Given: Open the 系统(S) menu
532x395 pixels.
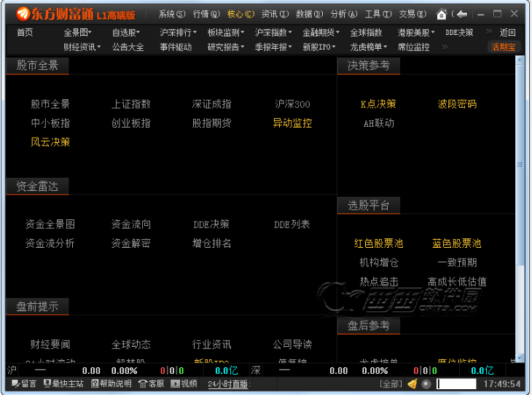Looking at the screenshot, I should click(x=172, y=15).
